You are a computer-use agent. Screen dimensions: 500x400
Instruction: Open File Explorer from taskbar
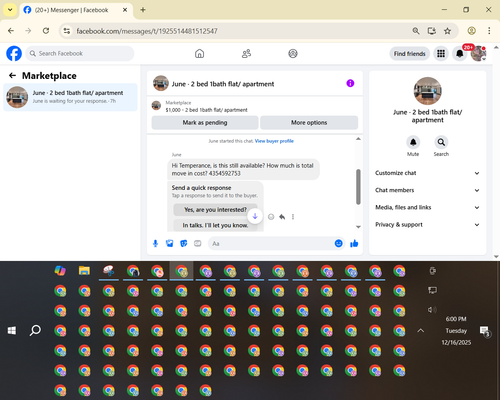tap(84, 271)
